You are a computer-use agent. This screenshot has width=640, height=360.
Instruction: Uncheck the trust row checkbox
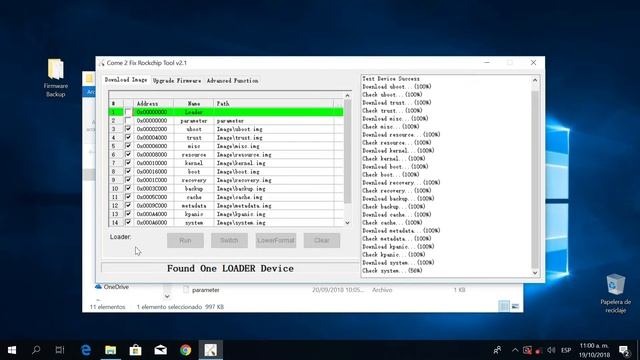[x=128, y=138]
